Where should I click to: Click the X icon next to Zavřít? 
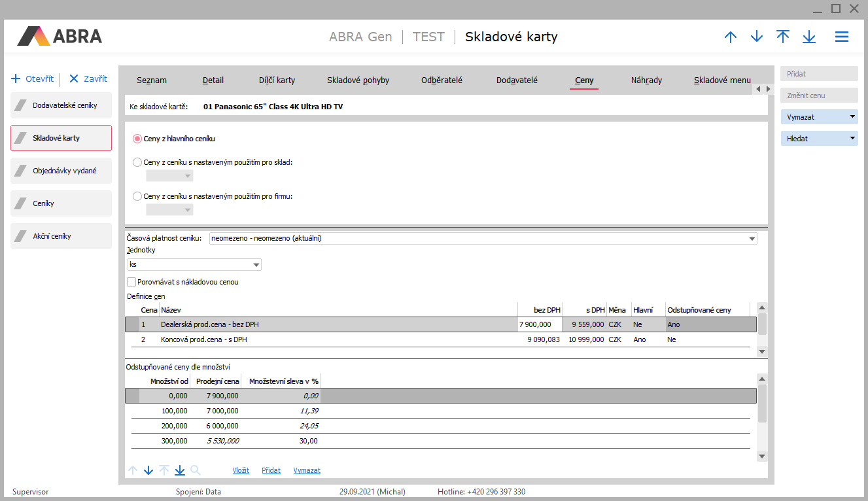tap(74, 79)
